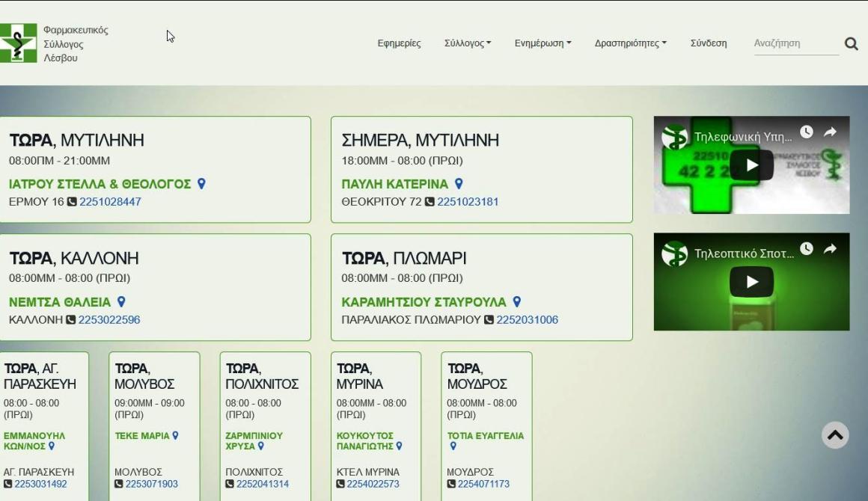Click the Αναζήτηση search field
Screen dimensions: 868x501
796,43
